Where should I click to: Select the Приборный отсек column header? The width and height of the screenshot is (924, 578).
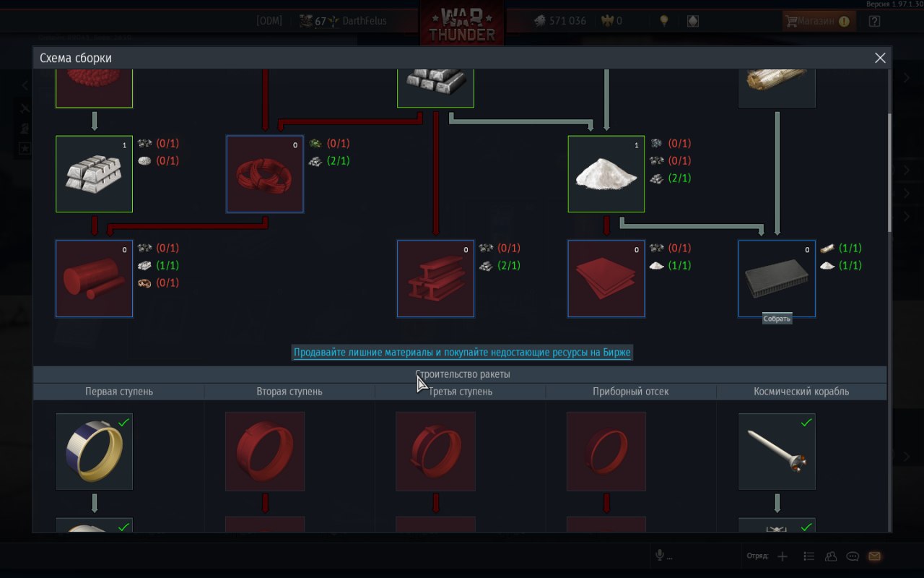631,392
